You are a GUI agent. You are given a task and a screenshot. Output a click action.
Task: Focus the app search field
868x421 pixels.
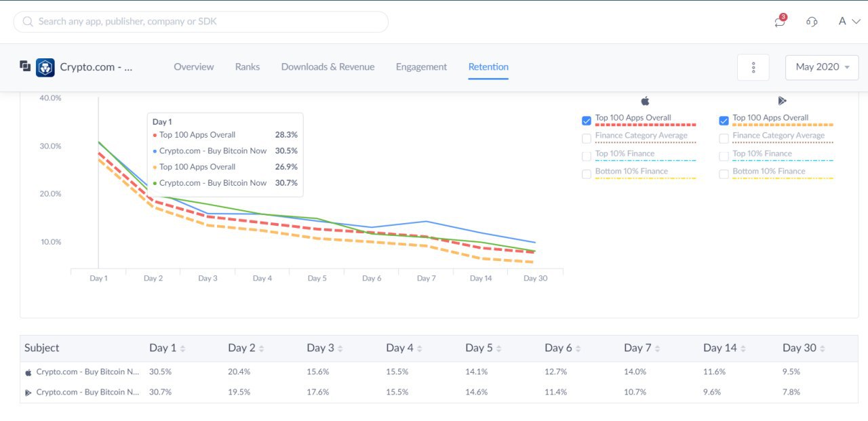pos(201,22)
